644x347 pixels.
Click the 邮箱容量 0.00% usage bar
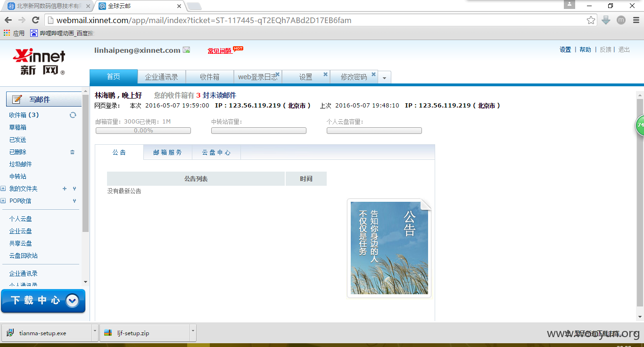(143, 131)
